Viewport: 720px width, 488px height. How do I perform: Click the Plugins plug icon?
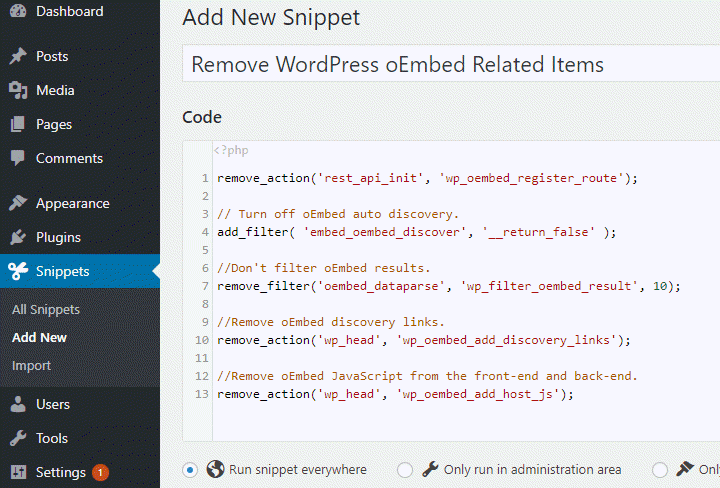point(18,237)
